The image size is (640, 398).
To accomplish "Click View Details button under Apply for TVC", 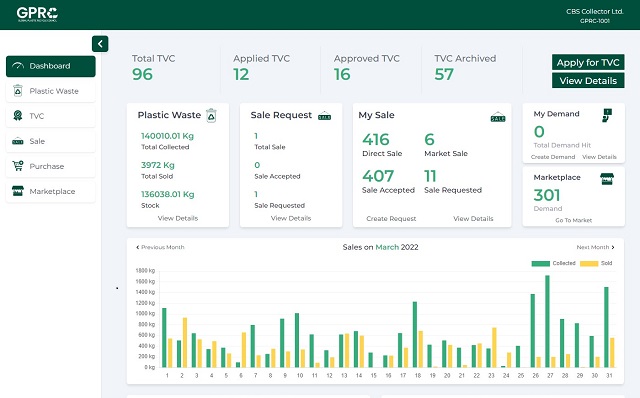I will click(588, 80).
